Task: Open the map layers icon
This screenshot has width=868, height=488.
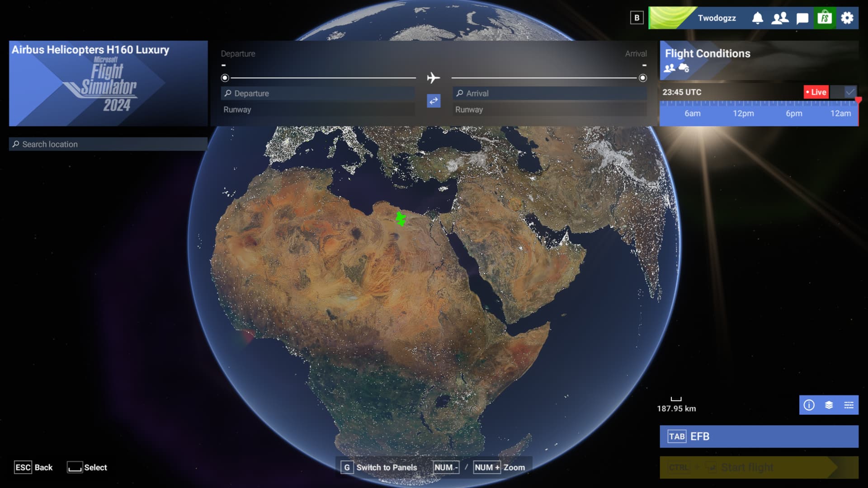Action: pyautogui.click(x=829, y=405)
